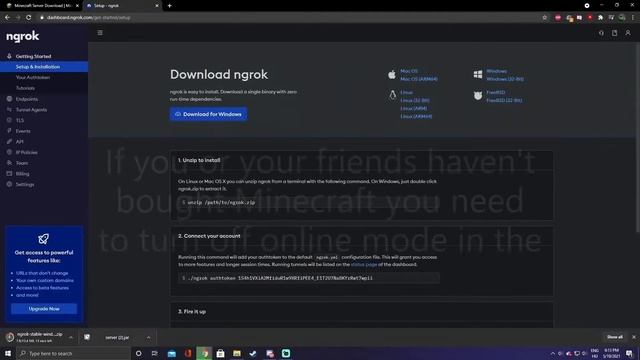Click the Endpoints sidebar icon
The height and width of the screenshot is (360, 640).
[x=9, y=99]
